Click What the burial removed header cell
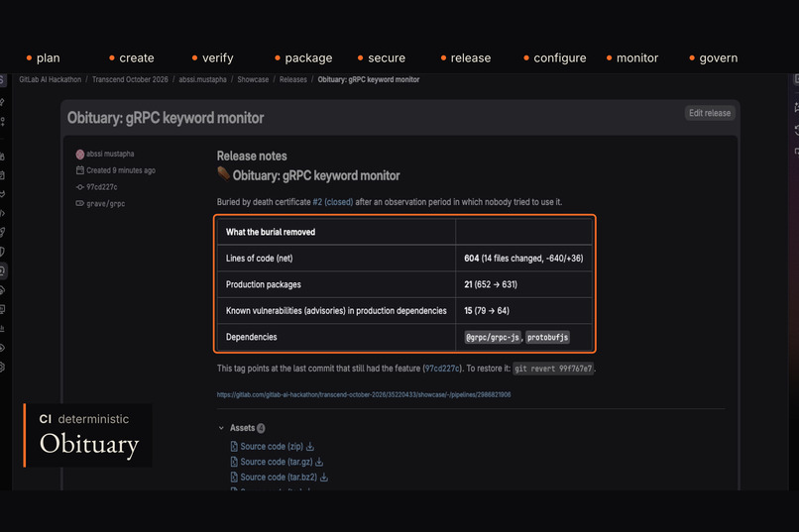This screenshot has width=799, height=532. pyautogui.click(x=336, y=232)
